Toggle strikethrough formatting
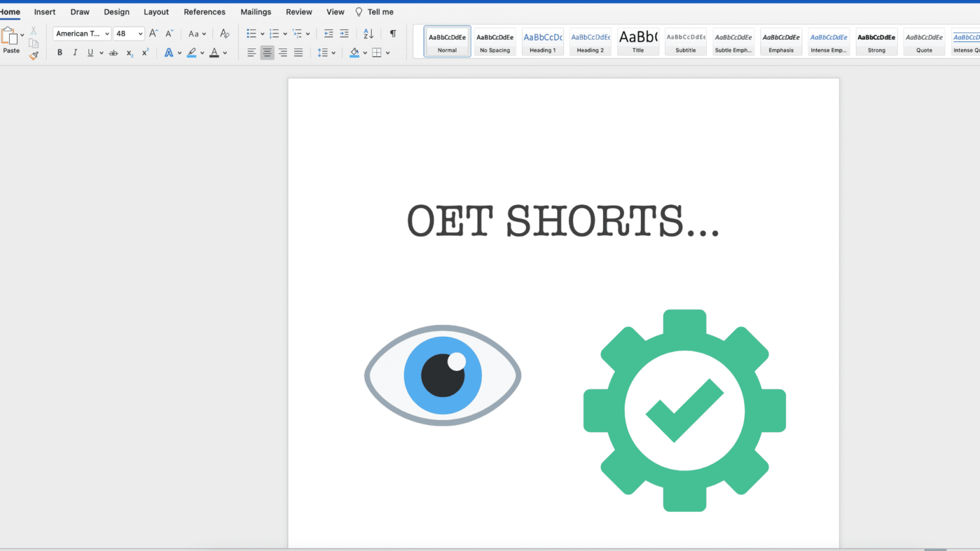The height and width of the screenshot is (551, 980). coord(113,53)
